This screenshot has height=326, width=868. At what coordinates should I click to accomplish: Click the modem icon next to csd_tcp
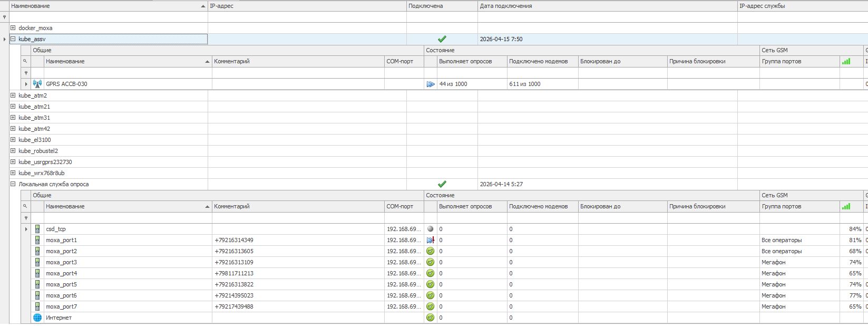(x=37, y=229)
